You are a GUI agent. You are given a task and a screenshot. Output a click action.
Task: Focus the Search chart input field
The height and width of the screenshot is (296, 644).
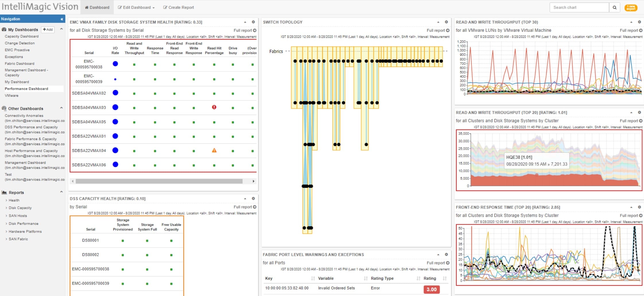(x=579, y=7)
